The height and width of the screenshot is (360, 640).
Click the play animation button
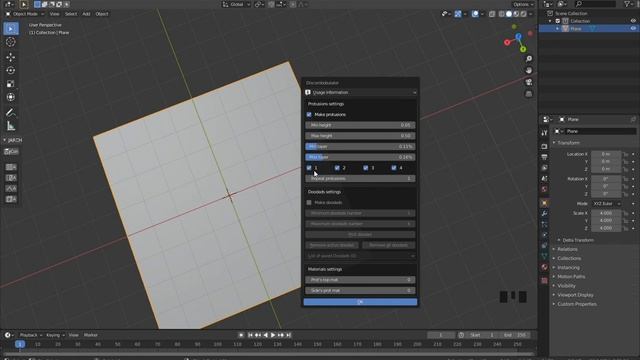273,335
